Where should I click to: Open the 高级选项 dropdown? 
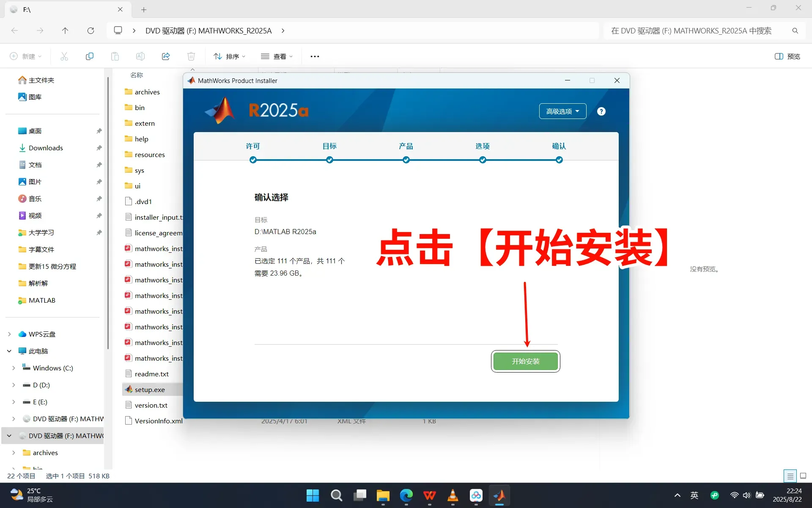[562, 111]
